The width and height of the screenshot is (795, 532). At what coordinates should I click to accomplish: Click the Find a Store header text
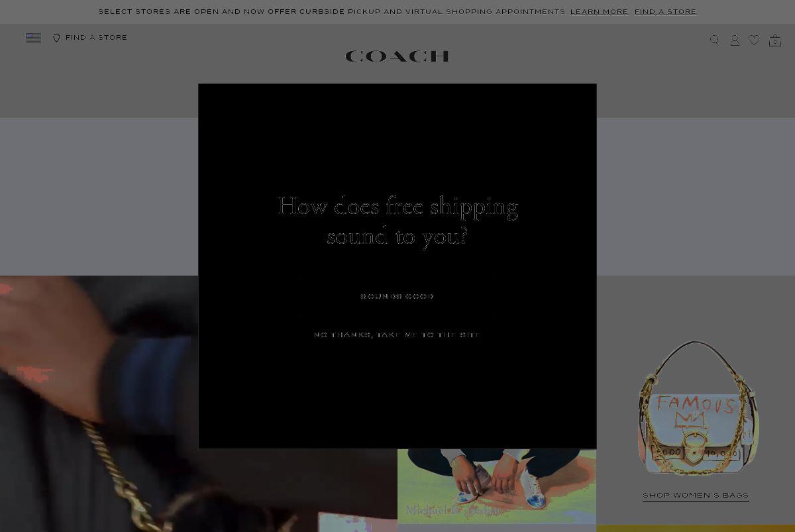pos(96,38)
